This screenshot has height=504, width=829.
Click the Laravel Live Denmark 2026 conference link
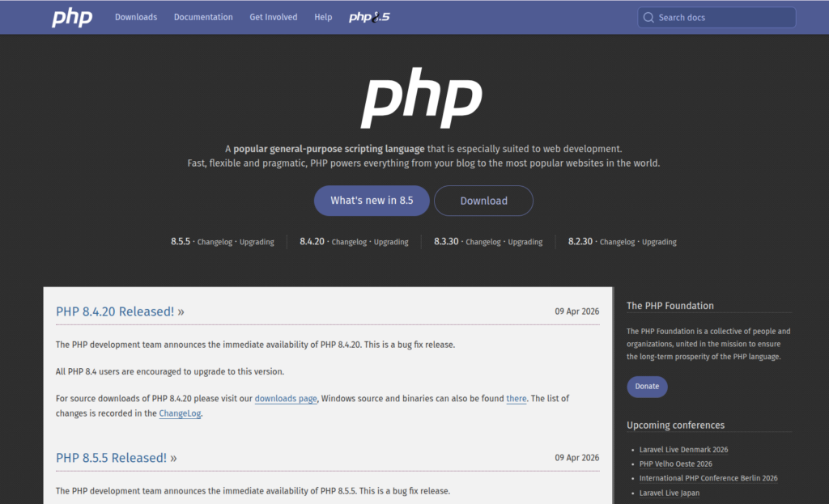pyautogui.click(x=682, y=449)
